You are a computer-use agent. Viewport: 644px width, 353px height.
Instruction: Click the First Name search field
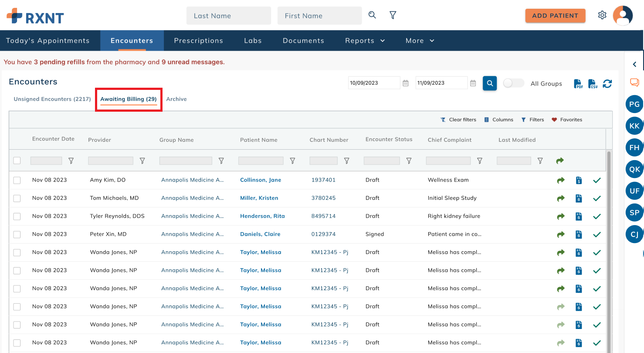pos(319,16)
